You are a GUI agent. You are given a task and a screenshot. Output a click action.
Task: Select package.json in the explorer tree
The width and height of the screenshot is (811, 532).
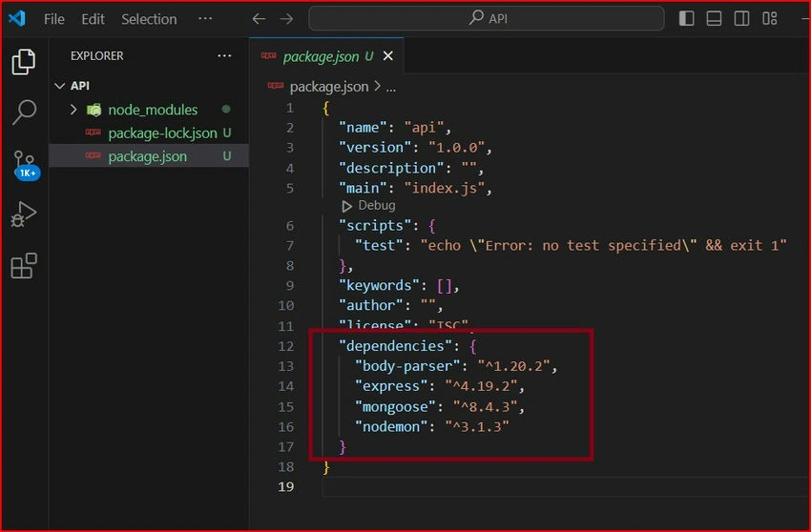click(x=149, y=156)
